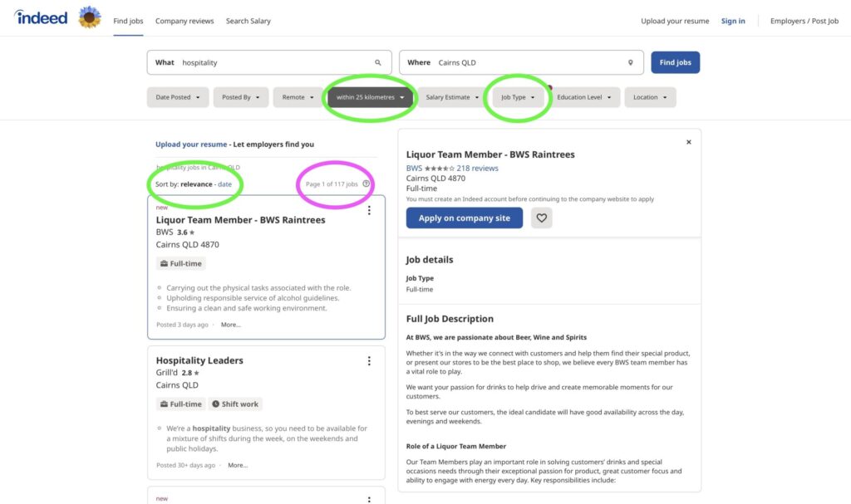
Task: Click the search magnifier icon in What field
Action: point(378,62)
